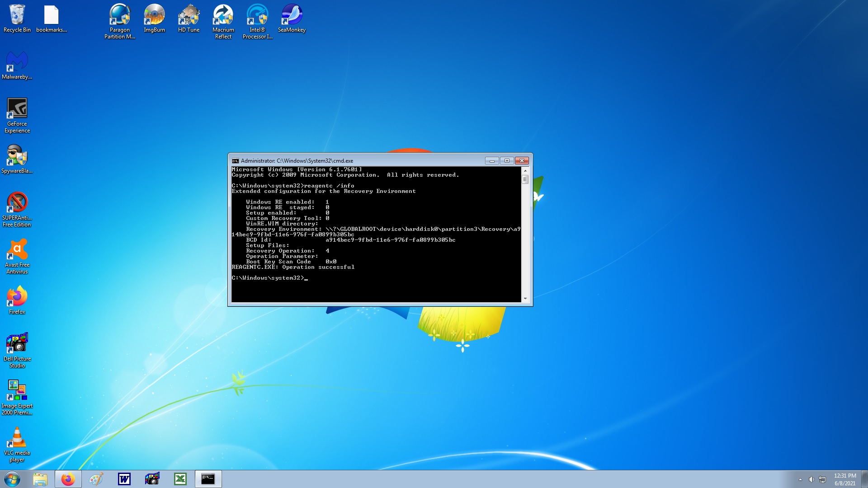Open Word from the taskbar

pyautogui.click(x=124, y=479)
